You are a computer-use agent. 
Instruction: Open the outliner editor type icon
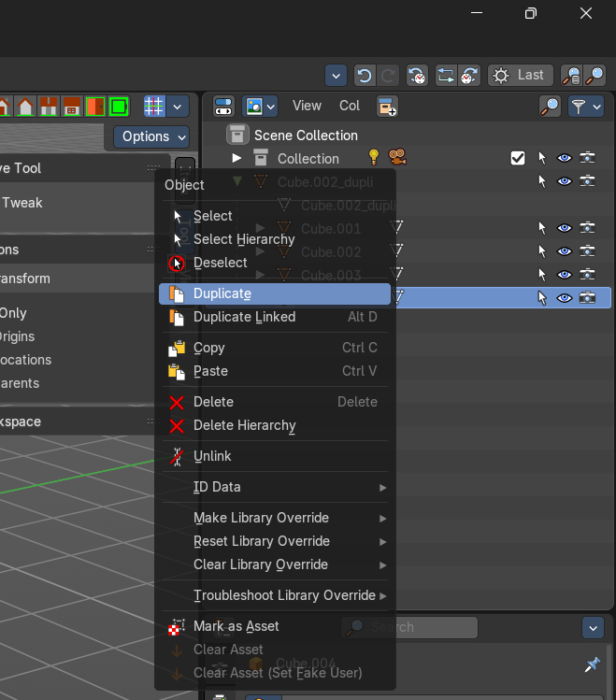coord(223,107)
